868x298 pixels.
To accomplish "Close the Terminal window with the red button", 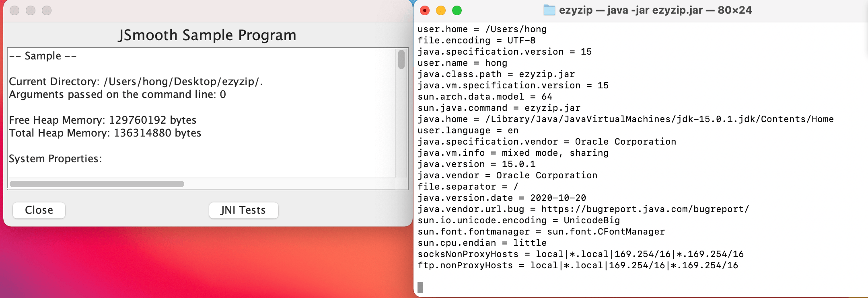I will coord(425,10).
